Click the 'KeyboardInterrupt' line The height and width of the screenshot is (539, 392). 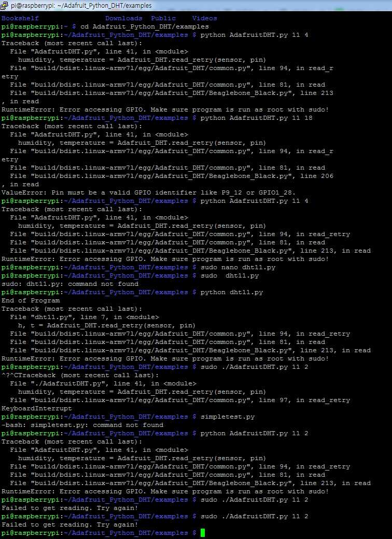click(37, 408)
